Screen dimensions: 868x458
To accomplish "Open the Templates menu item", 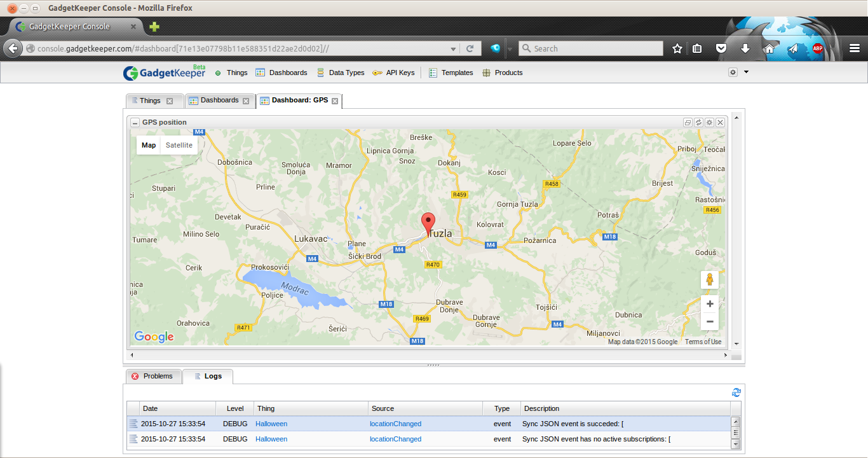I will coord(451,73).
